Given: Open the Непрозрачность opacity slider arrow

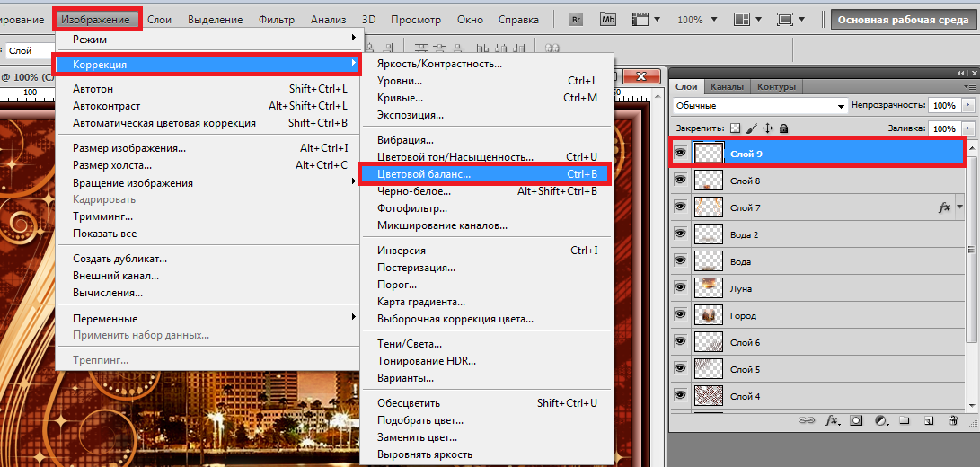Looking at the screenshot, I should coord(969,106).
